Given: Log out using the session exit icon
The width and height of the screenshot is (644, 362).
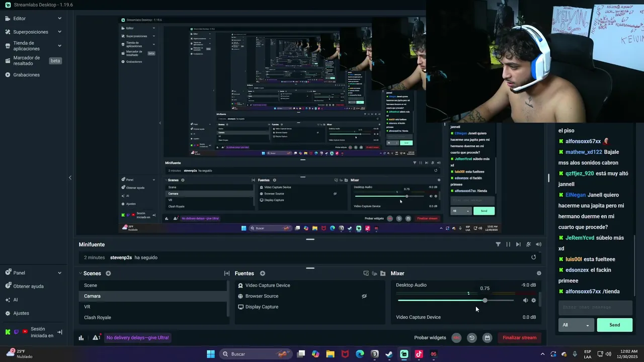Looking at the screenshot, I should (60, 332).
